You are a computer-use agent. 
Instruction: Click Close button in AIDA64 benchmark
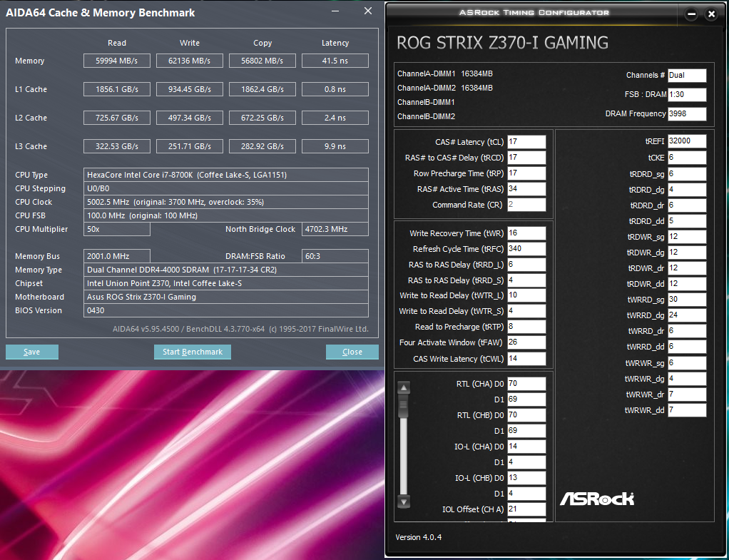click(x=352, y=352)
